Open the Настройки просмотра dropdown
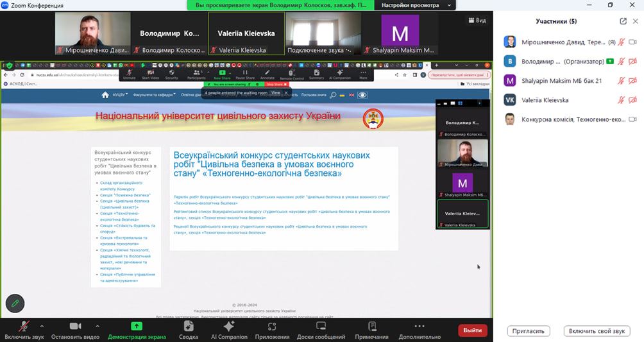 click(415, 5)
